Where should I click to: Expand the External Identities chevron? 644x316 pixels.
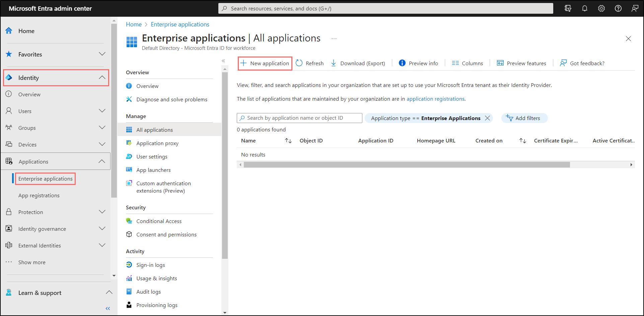pos(102,245)
